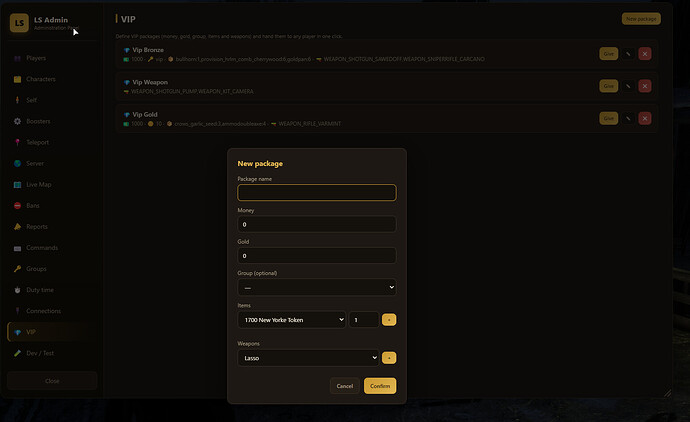This screenshot has width=690, height=422.
Task: Edit the Vip Weapon package pencil icon
Action: (628, 86)
